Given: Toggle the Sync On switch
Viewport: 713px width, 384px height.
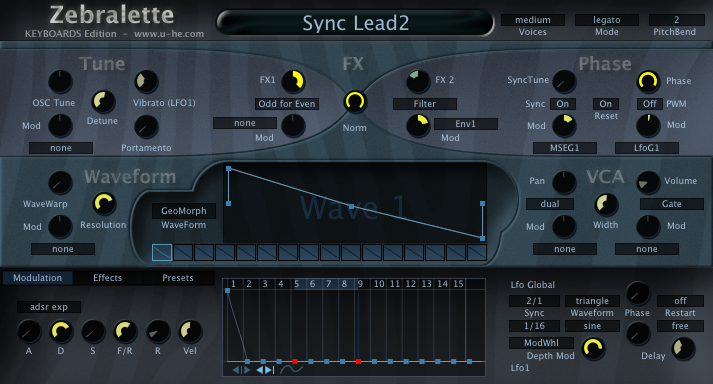Looking at the screenshot, I should [x=562, y=104].
